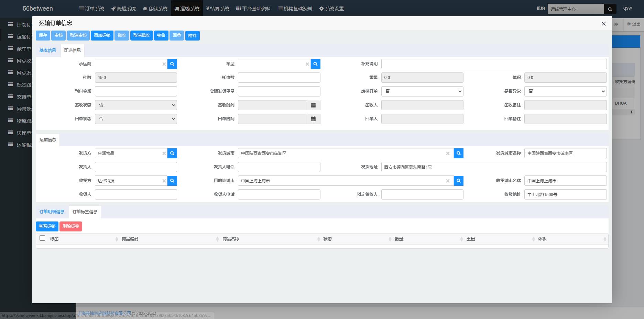Click the 添加标签 button
The width and height of the screenshot is (644, 319).
pyautogui.click(x=102, y=35)
